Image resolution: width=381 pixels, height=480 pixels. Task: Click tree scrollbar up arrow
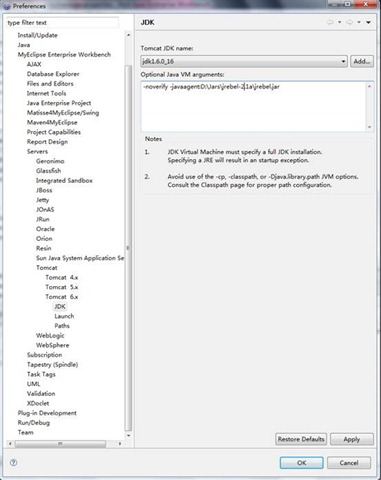tap(128, 35)
